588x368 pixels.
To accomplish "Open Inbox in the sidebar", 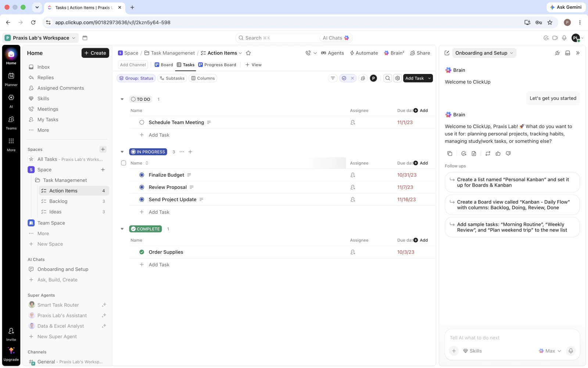I will (43, 67).
